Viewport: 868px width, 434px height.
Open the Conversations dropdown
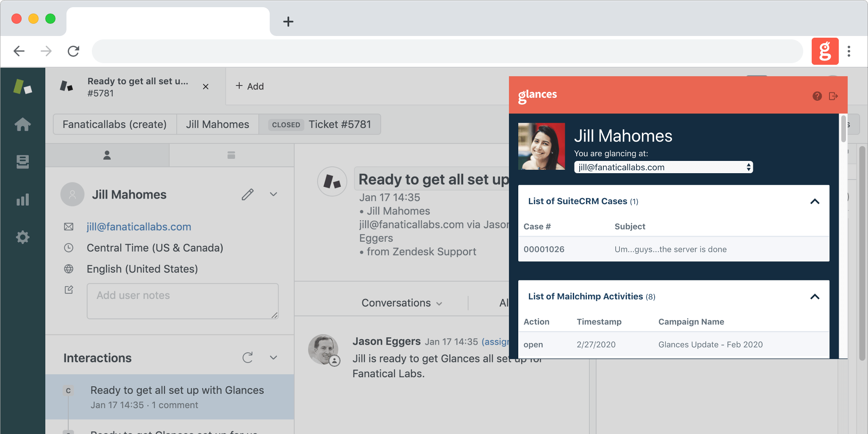401,303
